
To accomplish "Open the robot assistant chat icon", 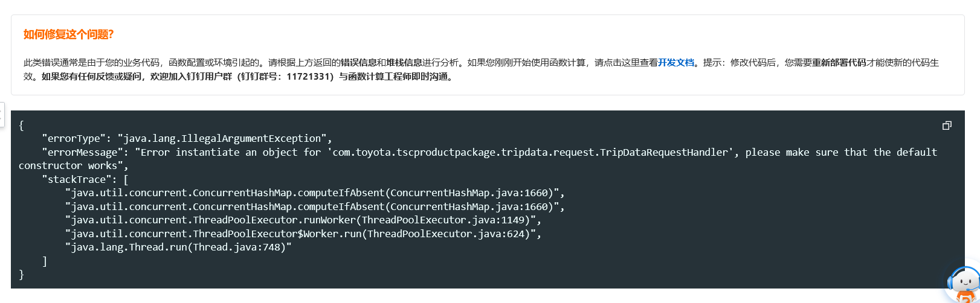I will (x=963, y=284).
